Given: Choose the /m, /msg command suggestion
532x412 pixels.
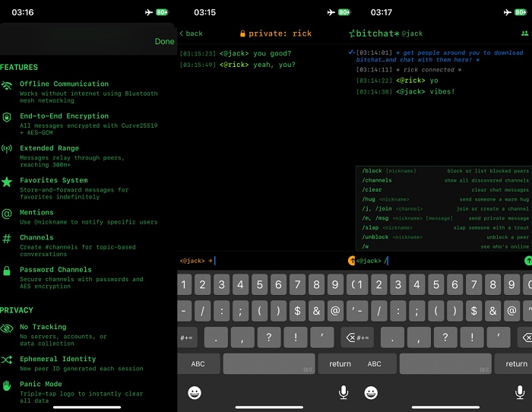Looking at the screenshot, I should pos(445,218).
